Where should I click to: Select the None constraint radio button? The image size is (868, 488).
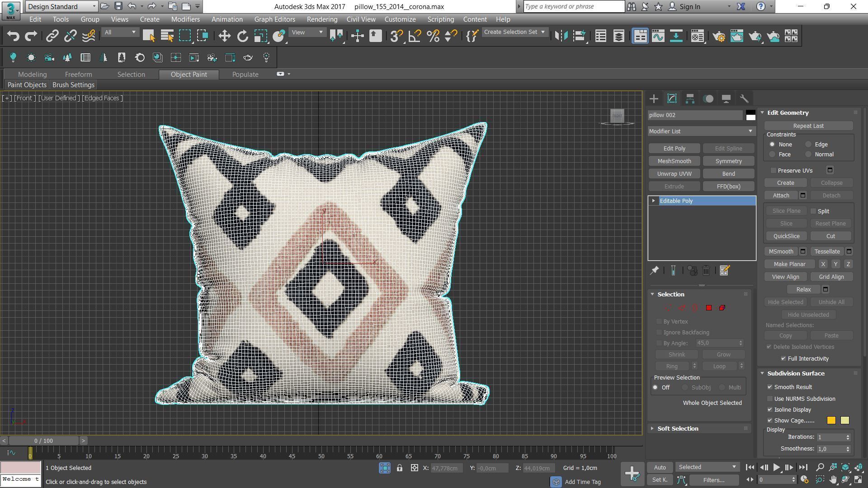point(772,145)
